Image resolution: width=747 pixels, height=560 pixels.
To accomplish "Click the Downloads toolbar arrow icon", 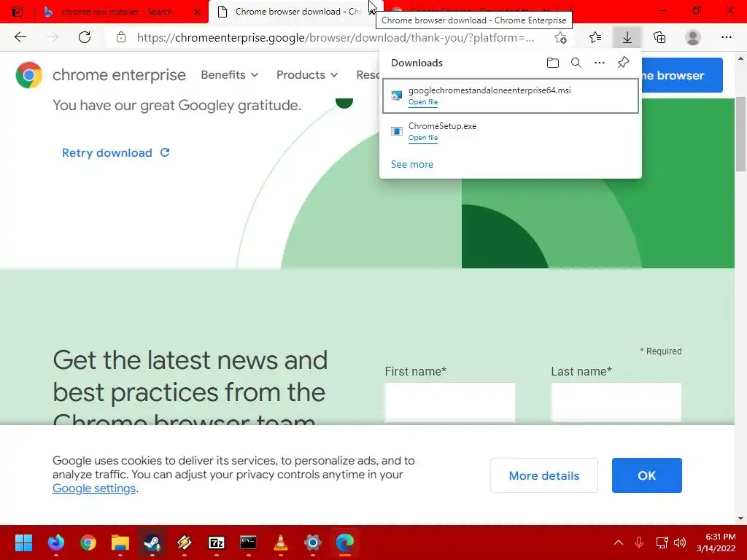I will pyautogui.click(x=627, y=37).
